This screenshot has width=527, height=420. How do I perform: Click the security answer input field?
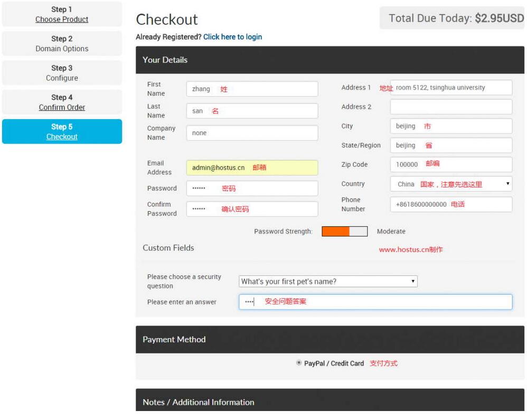[375, 302]
